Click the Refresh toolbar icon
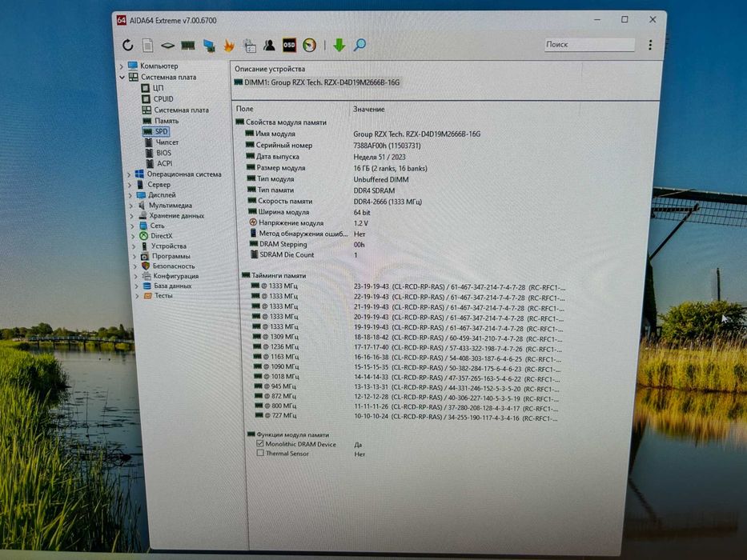Viewport: 747px width, 560px height. 127,46
